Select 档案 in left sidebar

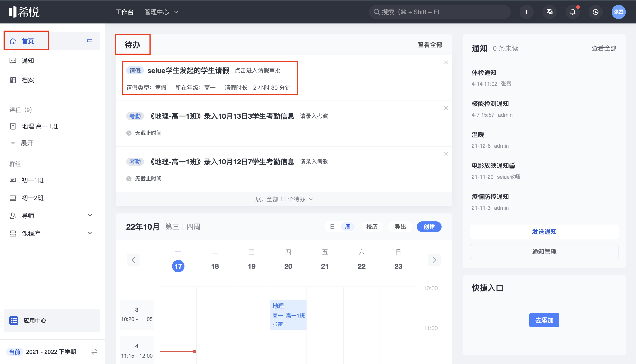27,80
